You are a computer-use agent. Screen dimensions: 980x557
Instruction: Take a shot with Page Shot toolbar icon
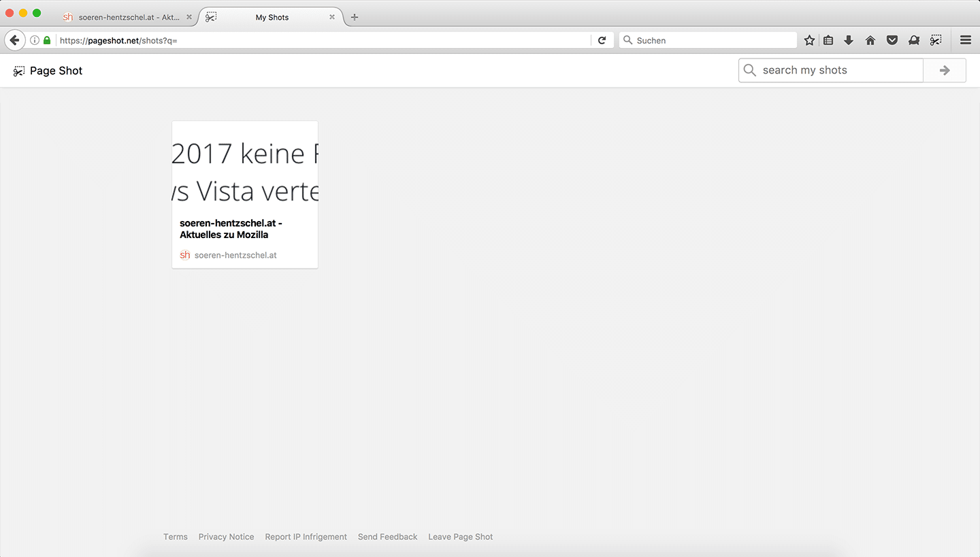(x=936, y=40)
